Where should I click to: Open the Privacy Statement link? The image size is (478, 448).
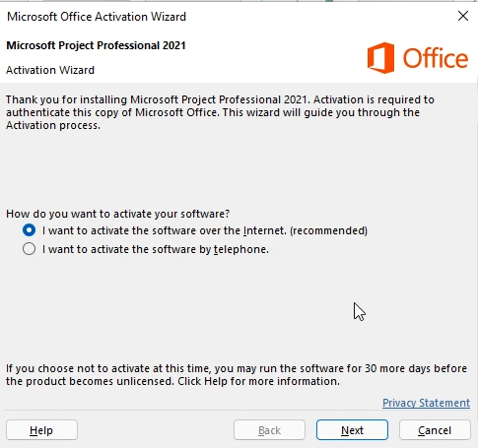(x=426, y=403)
